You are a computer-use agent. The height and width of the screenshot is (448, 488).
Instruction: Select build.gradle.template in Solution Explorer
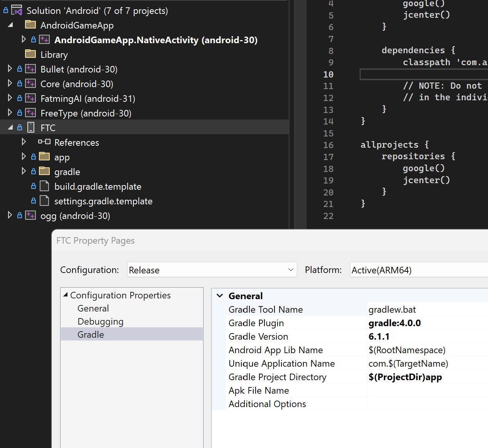(98, 187)
